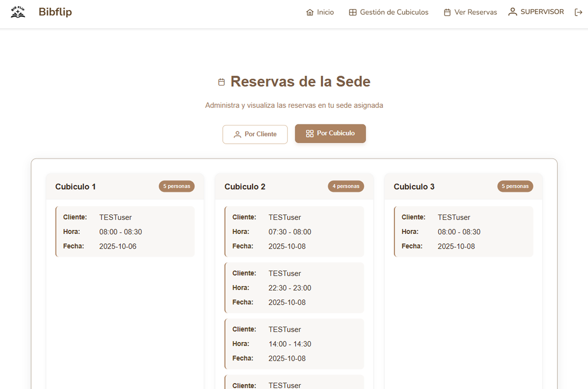Switch to the Por Cliente view
This screenshot has width=588, height=389.
pyautogui.click(x=255, y=134)
